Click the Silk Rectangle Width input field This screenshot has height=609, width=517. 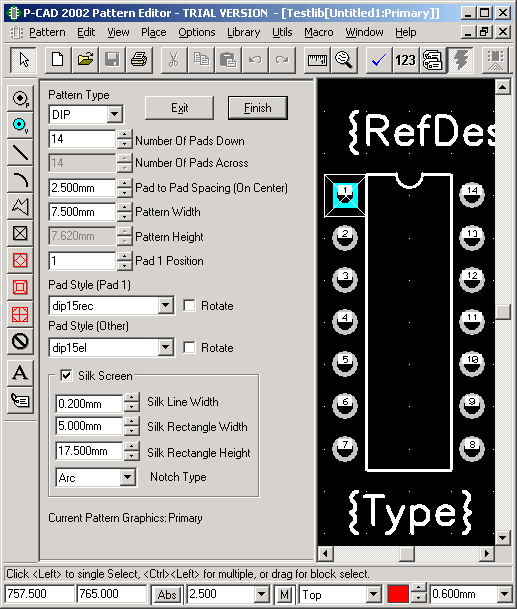click(x=89, y=426)
